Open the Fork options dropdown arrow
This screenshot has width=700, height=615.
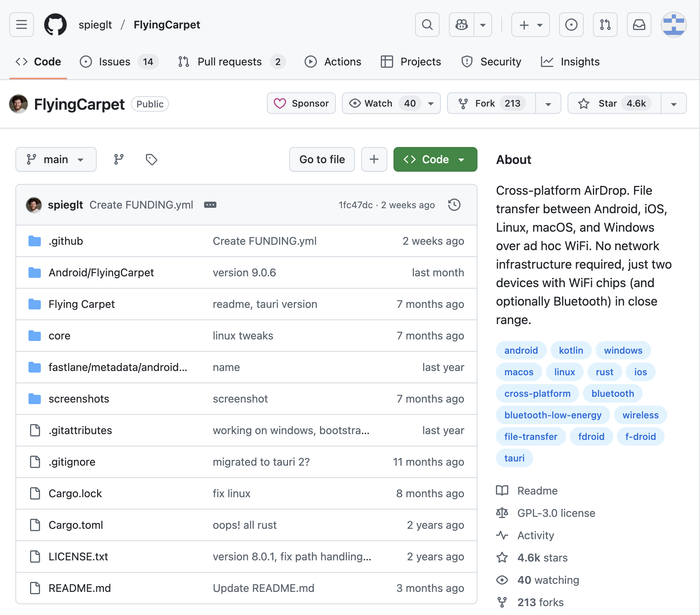[548, 103]
